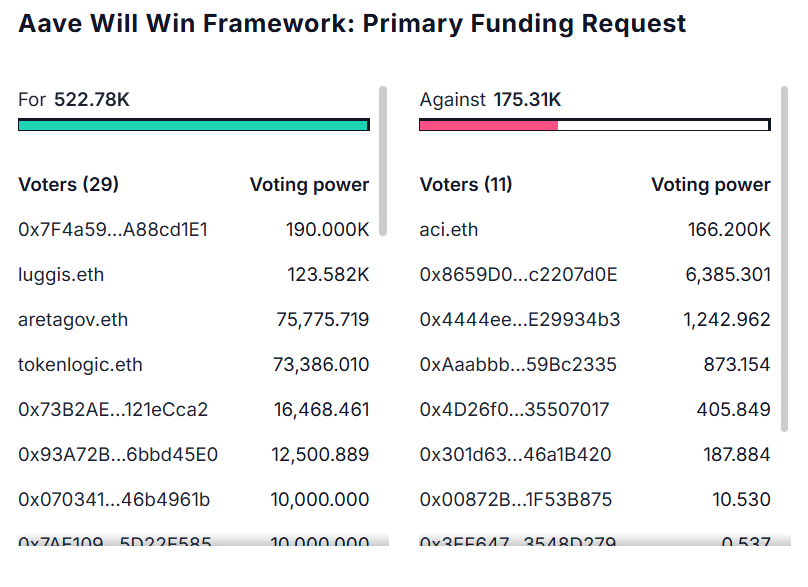The width and height of the screenshot is (808, 587).
Task: Open voter 0x070341...46b4961b
Action: tap(114, 500)
